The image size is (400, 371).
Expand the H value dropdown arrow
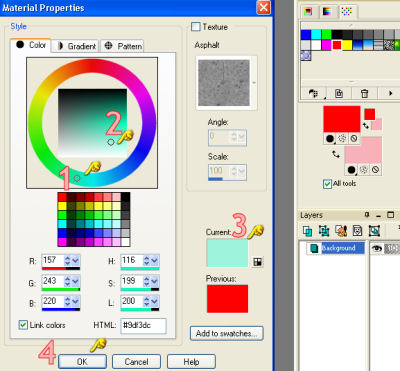(155, 260)
